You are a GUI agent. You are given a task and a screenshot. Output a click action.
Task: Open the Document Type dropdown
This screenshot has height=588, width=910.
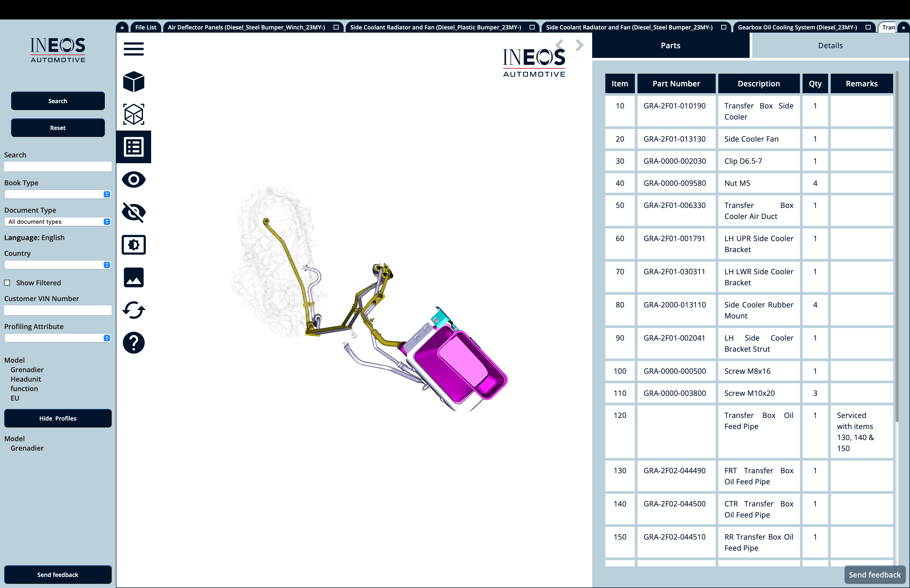58,222
